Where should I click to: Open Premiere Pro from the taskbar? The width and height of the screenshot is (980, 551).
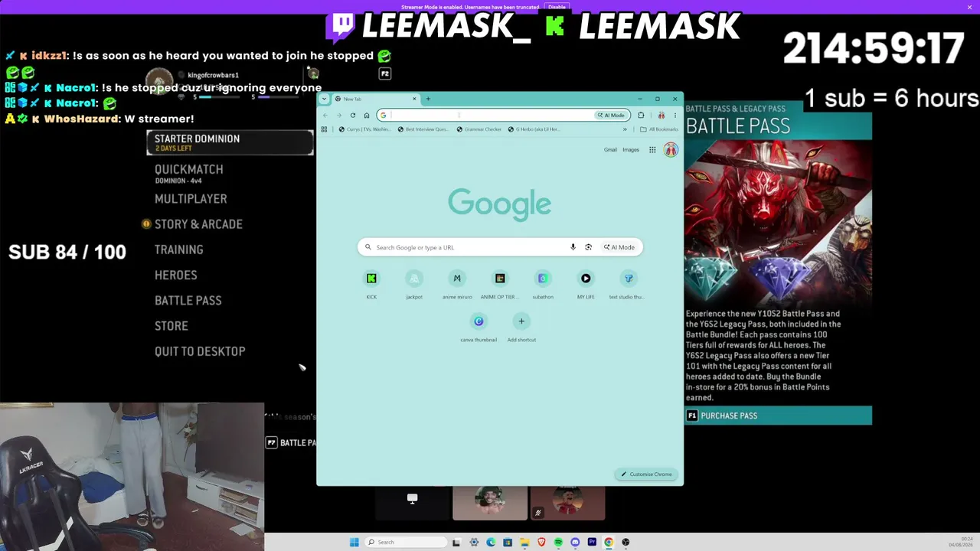coord(592,543)
